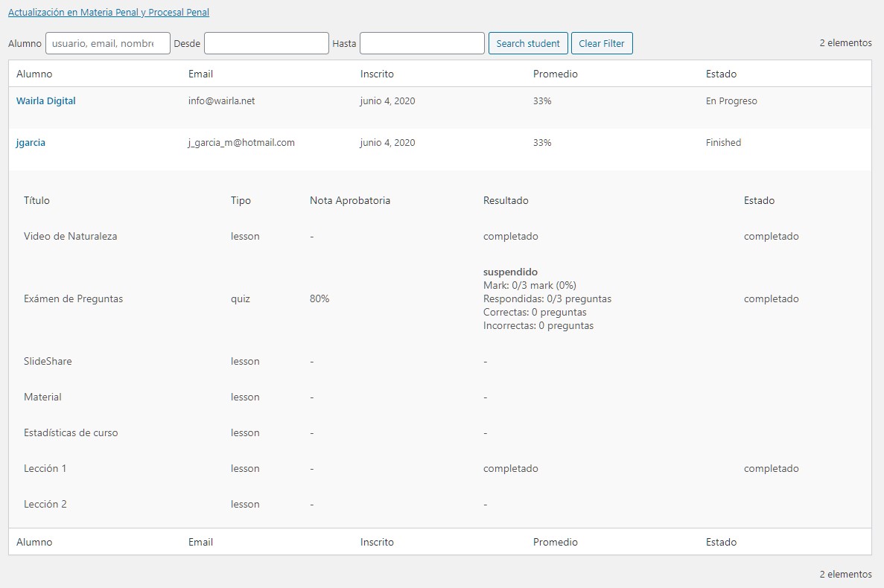Click the Clear Filter button
Viewport: 884px width, 588px height.
[x=602, y=43]
